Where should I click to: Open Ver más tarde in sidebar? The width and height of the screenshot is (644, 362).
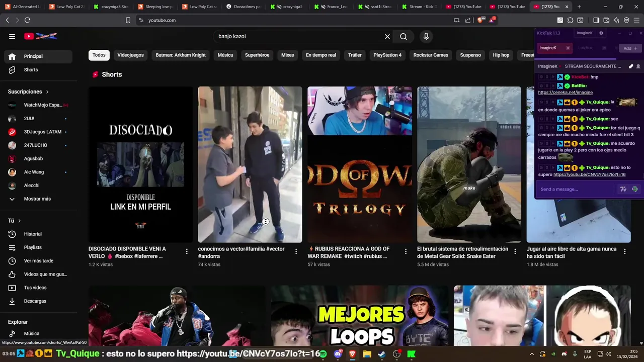pyautogui.click(x=38, y=261)
